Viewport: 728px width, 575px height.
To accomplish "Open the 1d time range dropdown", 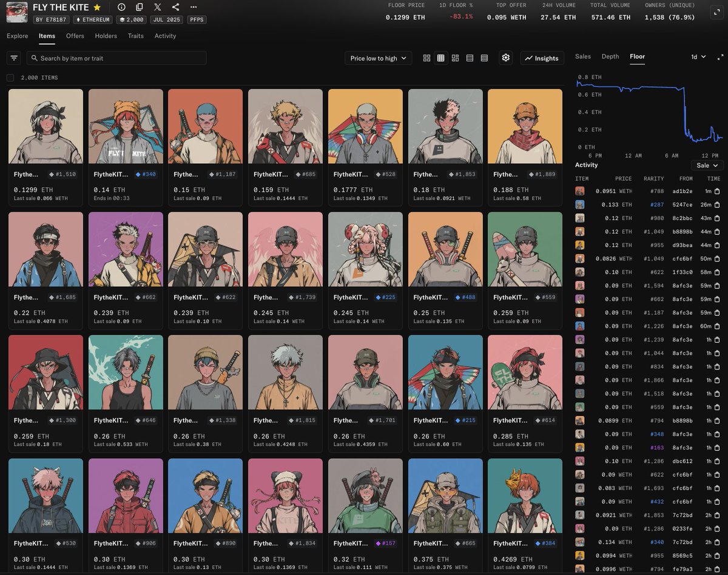I will click(698, 57).
